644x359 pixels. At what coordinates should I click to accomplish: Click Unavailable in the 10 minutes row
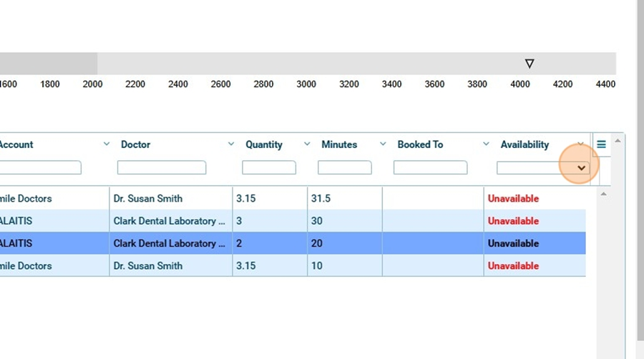[513, 266]
